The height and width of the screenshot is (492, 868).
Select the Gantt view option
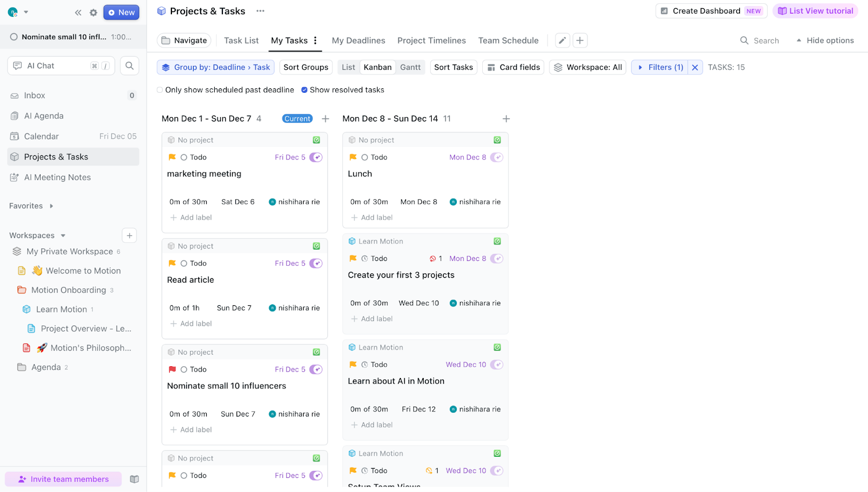(410, 67)
